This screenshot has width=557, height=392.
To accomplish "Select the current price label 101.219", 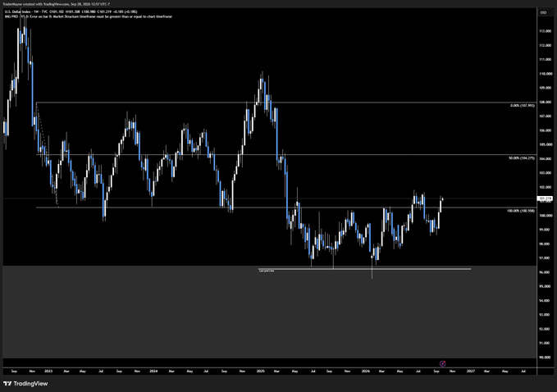I will (x=545, y=198).
